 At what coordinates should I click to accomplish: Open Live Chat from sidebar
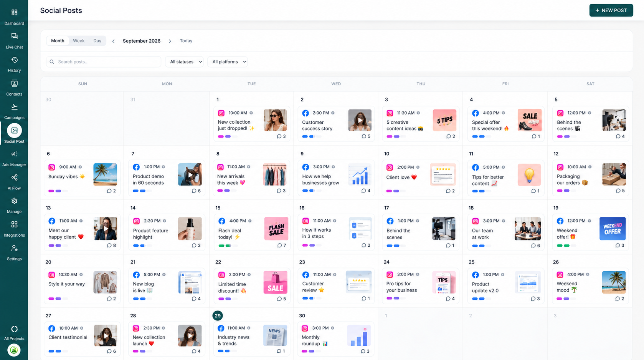point(14,36)
